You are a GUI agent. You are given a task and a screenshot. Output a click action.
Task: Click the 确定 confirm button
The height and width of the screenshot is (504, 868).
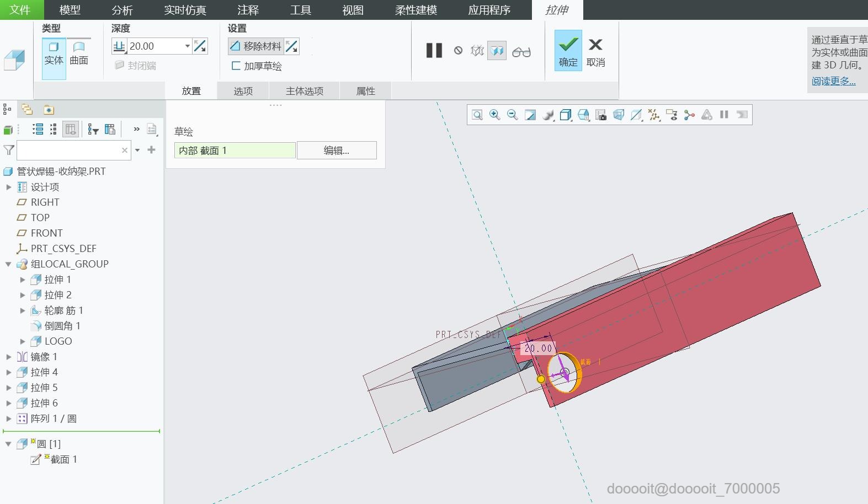(568, 51)
